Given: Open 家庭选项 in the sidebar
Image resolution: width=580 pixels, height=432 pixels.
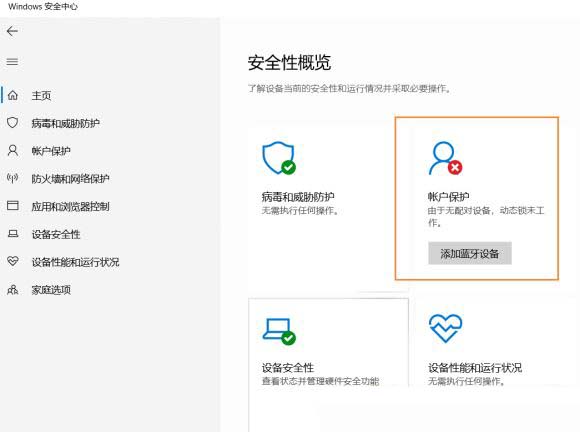Looking at the screenshot, I should point(51,290).
